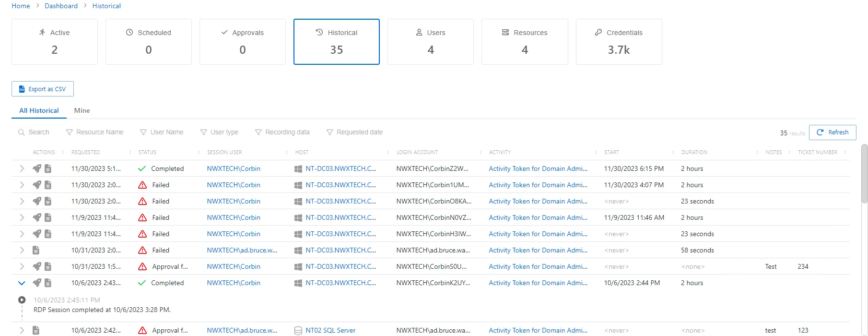868x336 pixels.
Task: Sort by the Requested column header
Action: [x=86, y=152]
